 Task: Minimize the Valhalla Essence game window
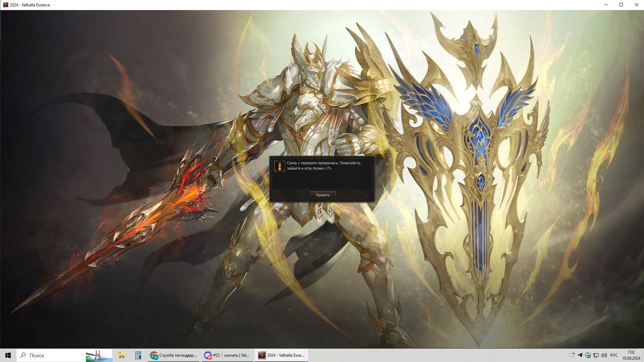606,5
